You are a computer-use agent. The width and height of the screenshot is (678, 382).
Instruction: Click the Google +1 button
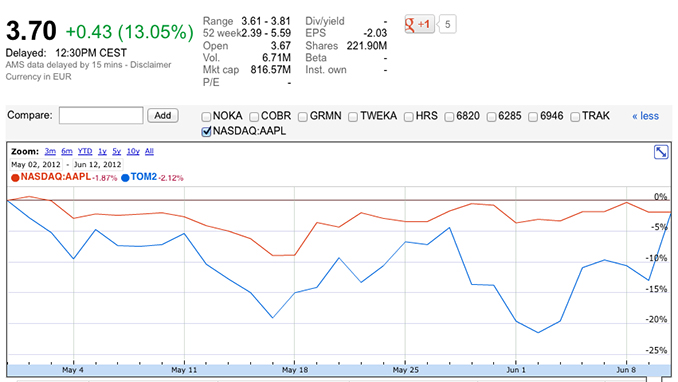point(419,24)
